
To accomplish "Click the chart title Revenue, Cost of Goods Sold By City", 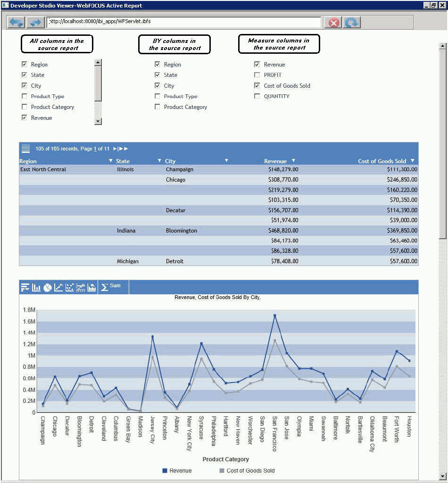I will pos(217,297).
